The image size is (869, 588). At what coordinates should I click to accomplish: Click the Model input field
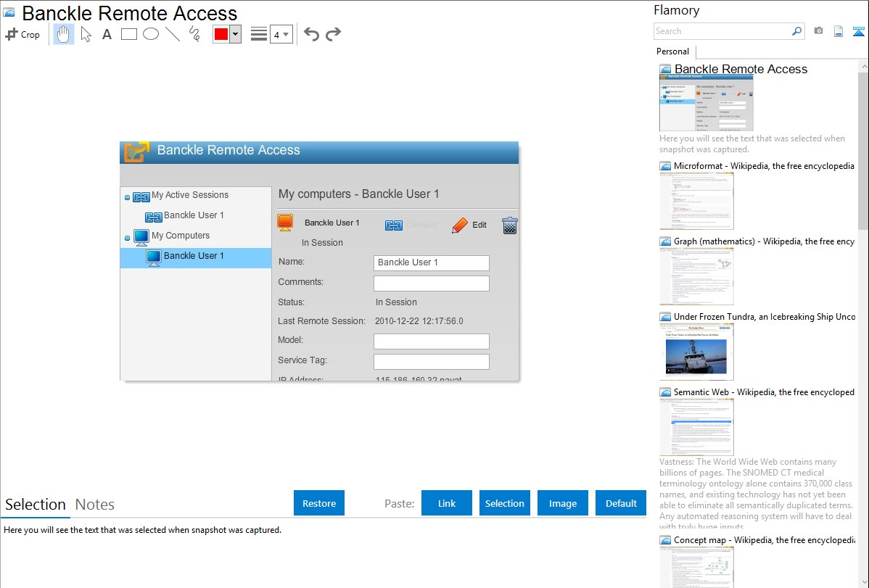431,341
